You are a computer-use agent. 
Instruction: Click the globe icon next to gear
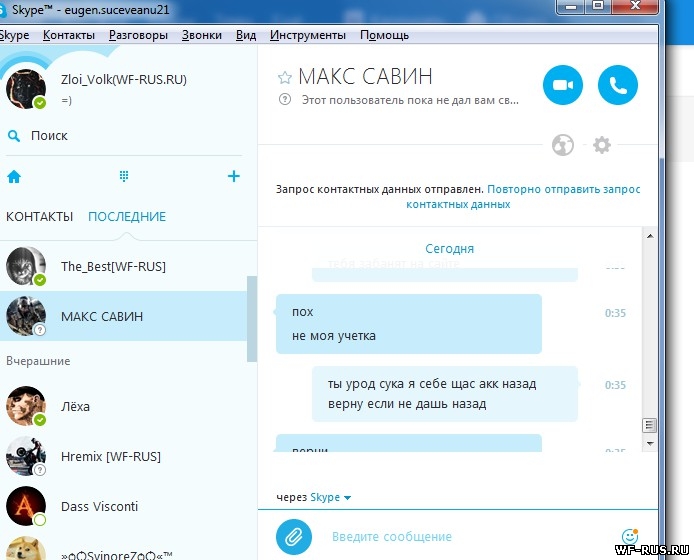[563, 145]
